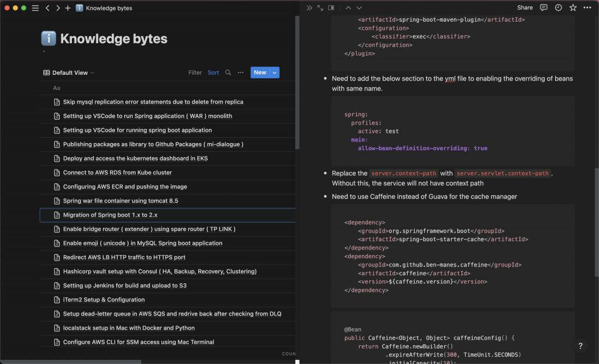Image resolution: width=599 pixels, height=364 pixels.
Task: Open the sidebar hamburger menu
Action: pos(35,8)
